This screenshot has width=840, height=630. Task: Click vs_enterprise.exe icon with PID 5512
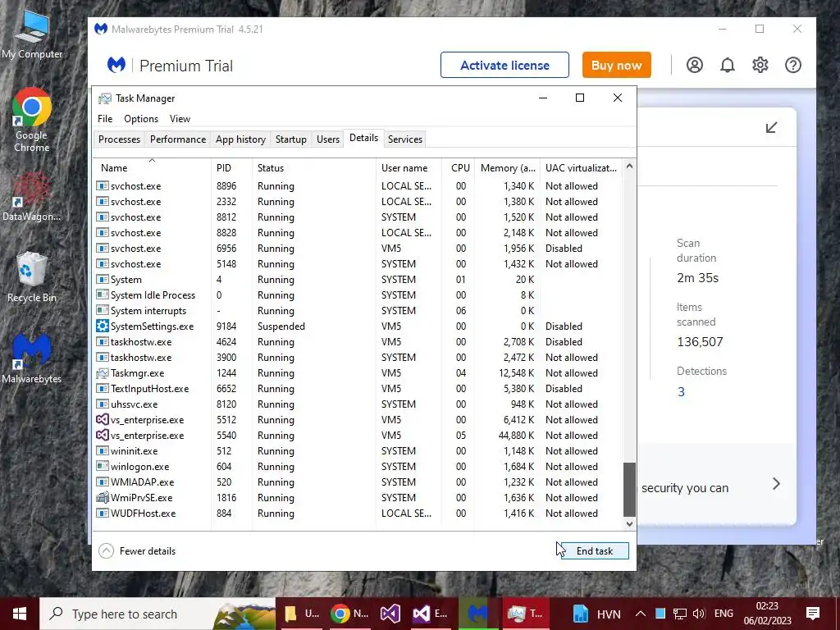[103, 419]
